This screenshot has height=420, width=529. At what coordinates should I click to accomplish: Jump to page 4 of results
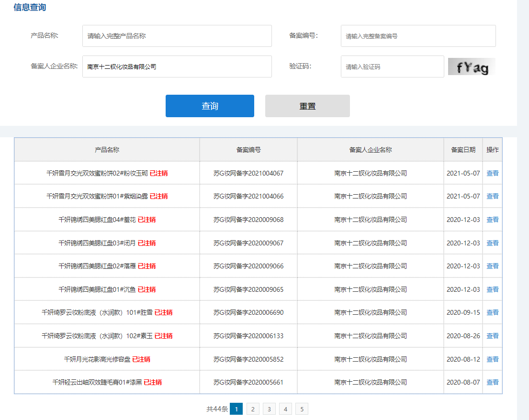[x=285, y=409]
